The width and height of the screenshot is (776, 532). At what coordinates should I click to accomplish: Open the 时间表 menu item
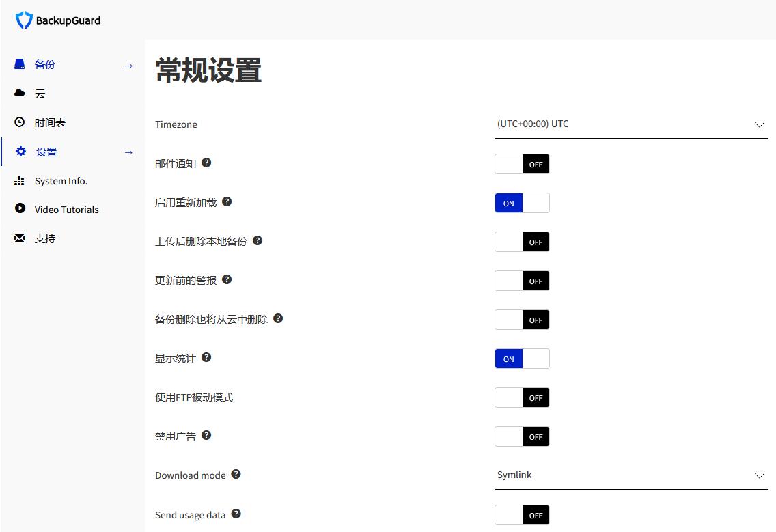(x=50, y=123)
